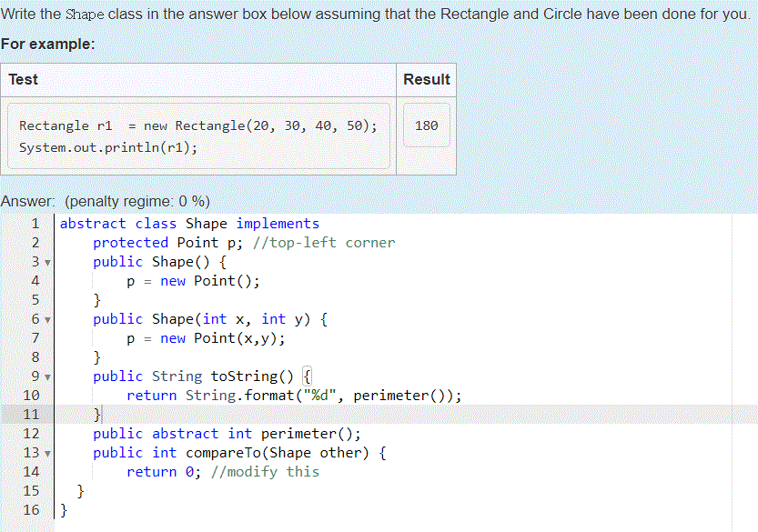Click line number 16 in the gutter
This screenshot has width=758, height=532.
(x=32, y=510)
